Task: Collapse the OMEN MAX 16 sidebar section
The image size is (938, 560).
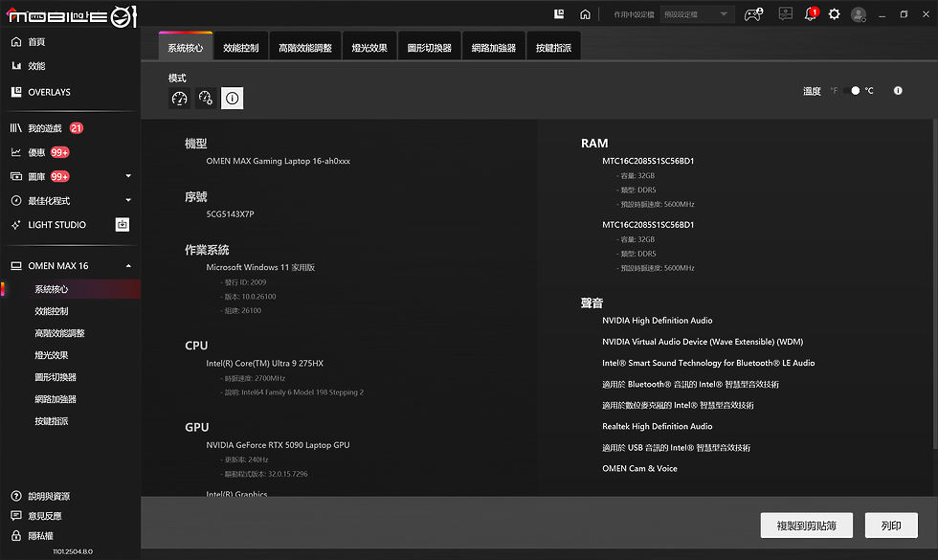Action: (x=128, y=266)
